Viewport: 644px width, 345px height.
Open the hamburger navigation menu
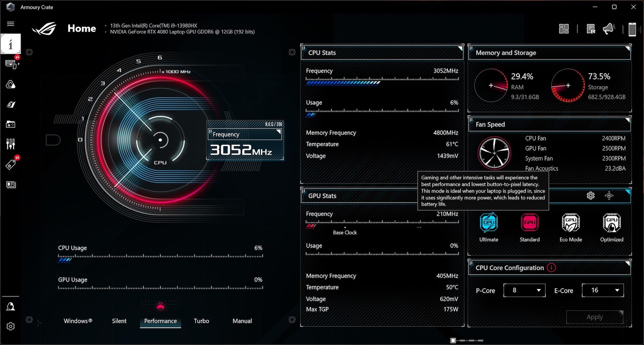(11, 24)
